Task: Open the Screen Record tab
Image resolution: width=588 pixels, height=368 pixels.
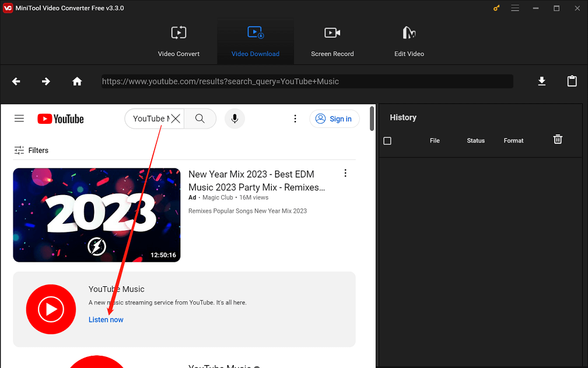Action: [332, 41]
